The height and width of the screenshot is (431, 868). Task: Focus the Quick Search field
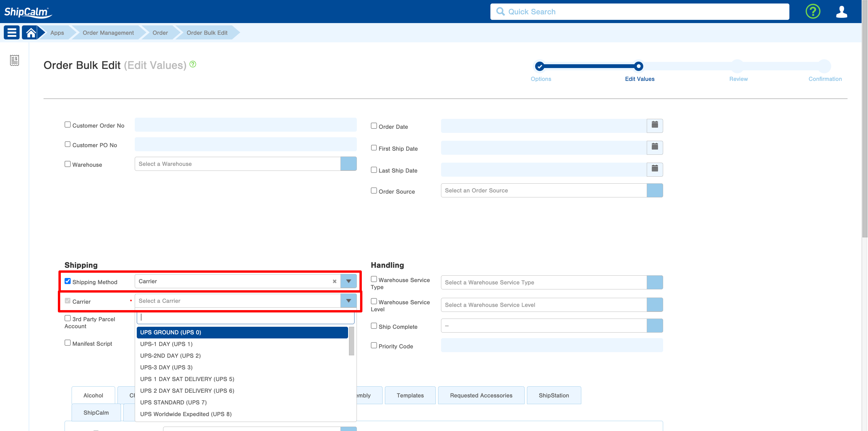(x=639, y=11)
